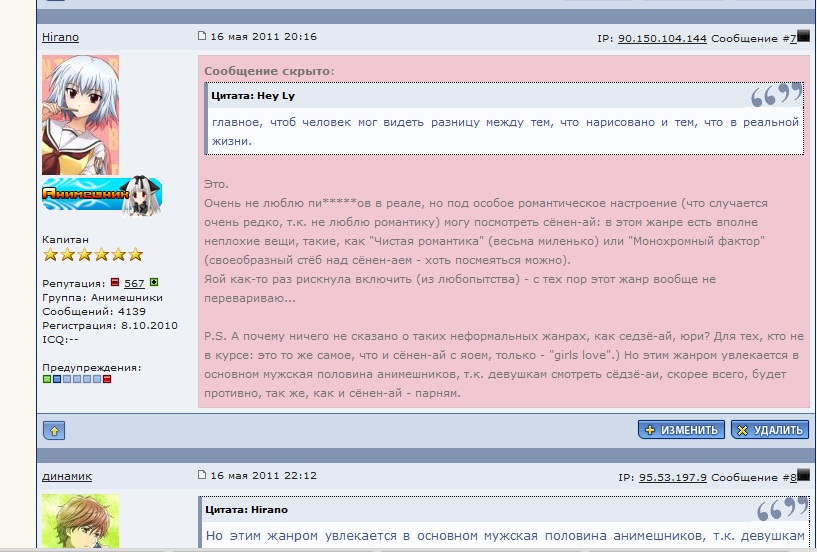
Task: Click IP address 95.53.197.9
Action: pyautogui.click(x=673, y=477)
